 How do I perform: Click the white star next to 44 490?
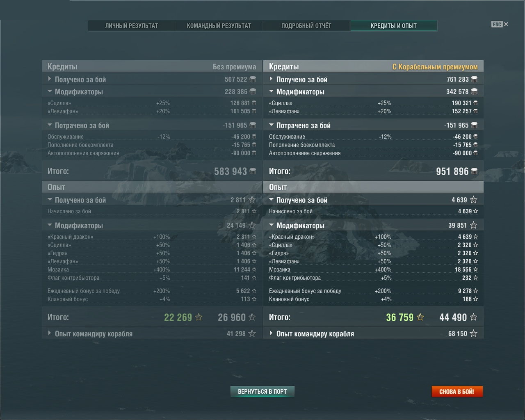[473, 317]
